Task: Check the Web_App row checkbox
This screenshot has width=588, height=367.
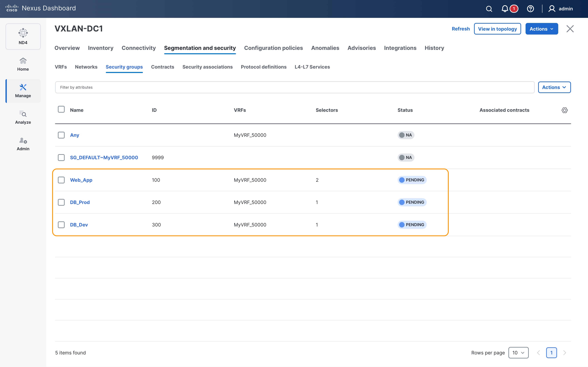Action: pyautogui.click(x=61, y=180)
